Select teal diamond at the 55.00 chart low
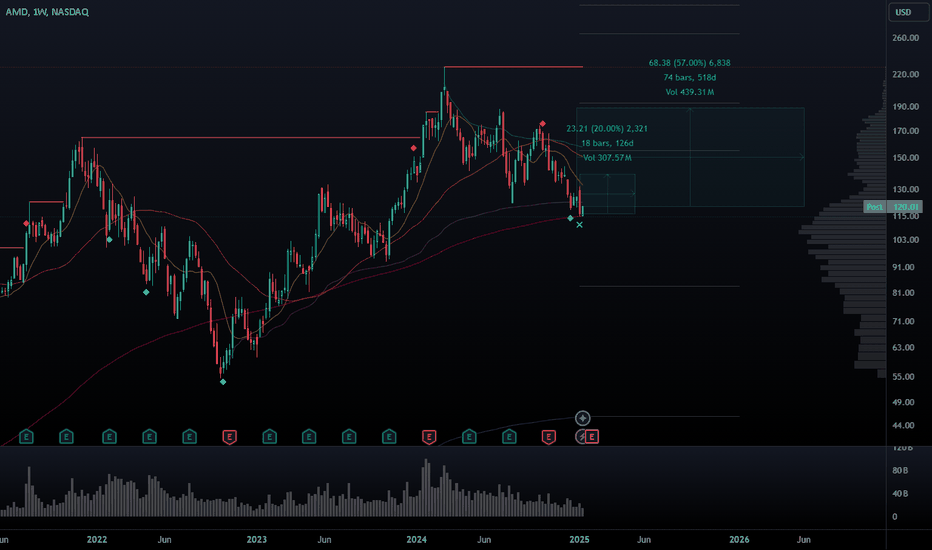This screenshot has width=932, height=550. pyautogui.click(x=223, y=382)
